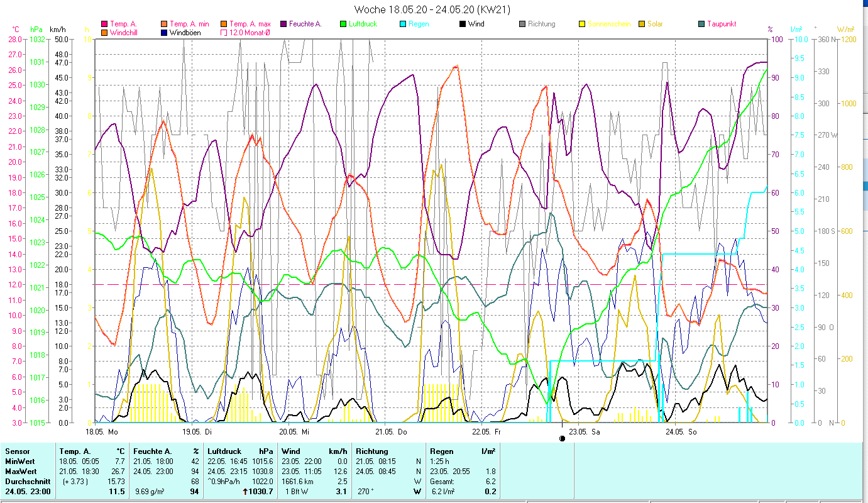Click the maximum pressure value '1030.8'

pos(262,472)
